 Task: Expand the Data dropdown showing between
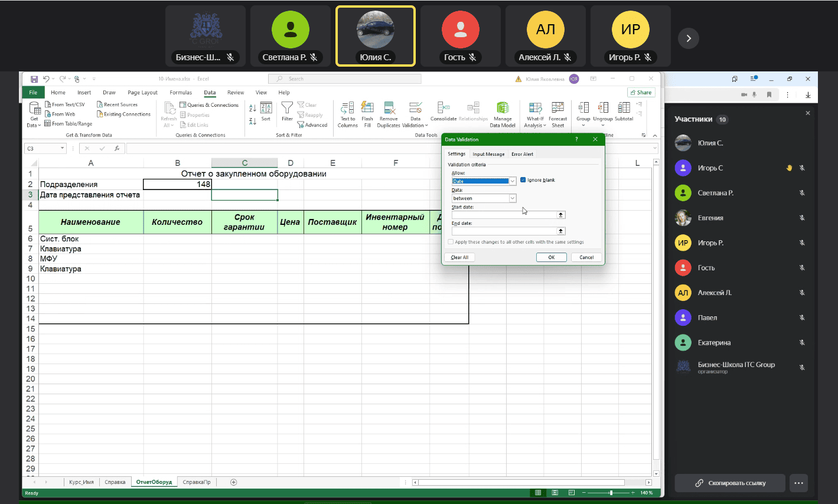point(513,198)
